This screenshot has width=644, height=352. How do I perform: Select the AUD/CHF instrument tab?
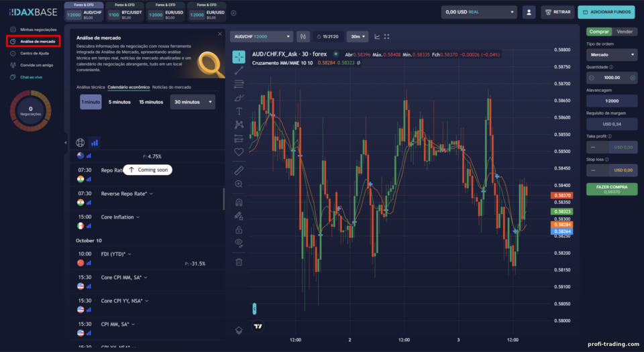click(x=84, y=12)
